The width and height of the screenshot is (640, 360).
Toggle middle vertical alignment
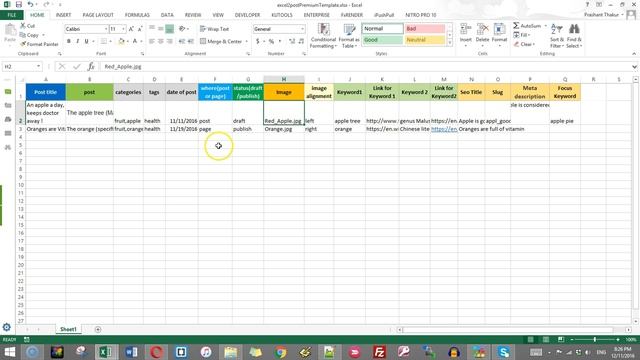click(x=161, y=29)
